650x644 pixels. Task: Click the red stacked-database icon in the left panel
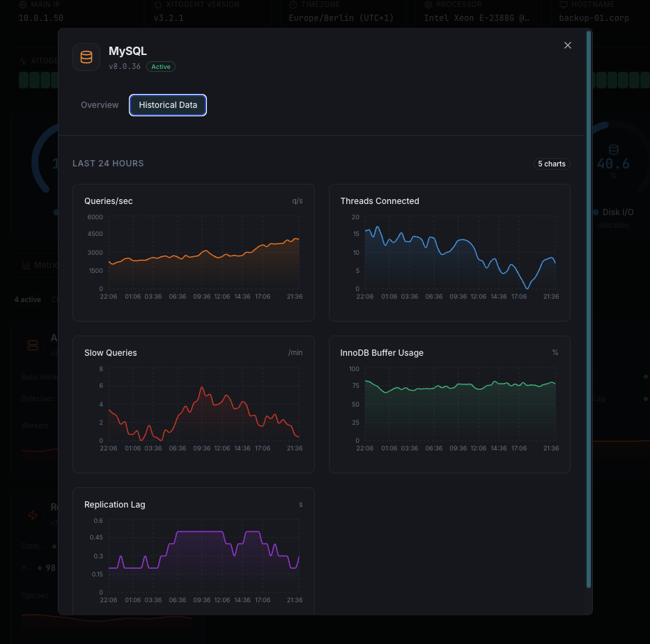[33, 345]
